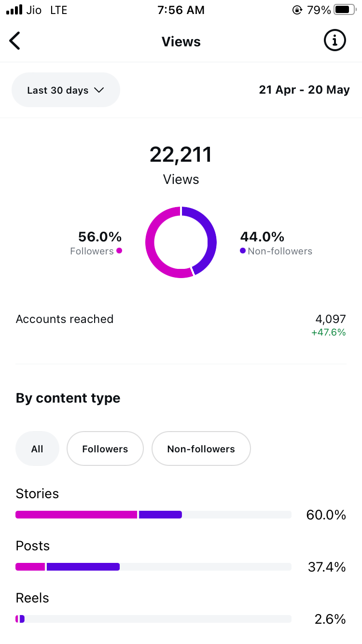Tap the signal strength bars icon

pos(14,10)
